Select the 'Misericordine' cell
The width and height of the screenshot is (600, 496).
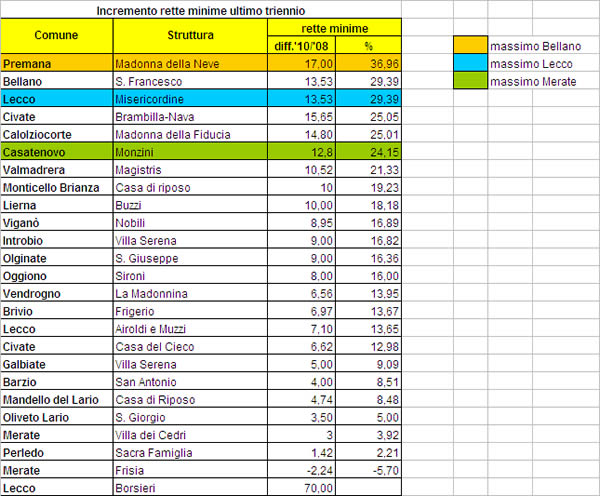pyautogui.click(x=190, y=98)
